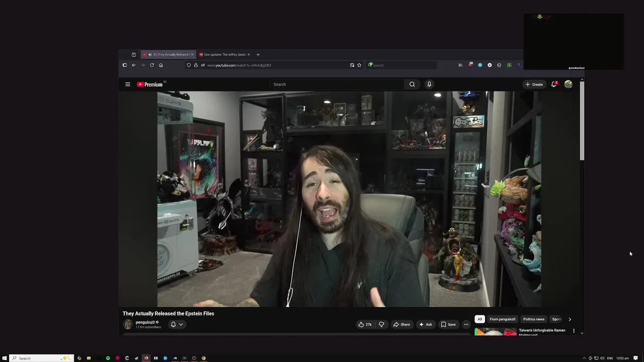Switch to 'They Actually Released' tab
The image size is (644, 362).
coord(168,54)
